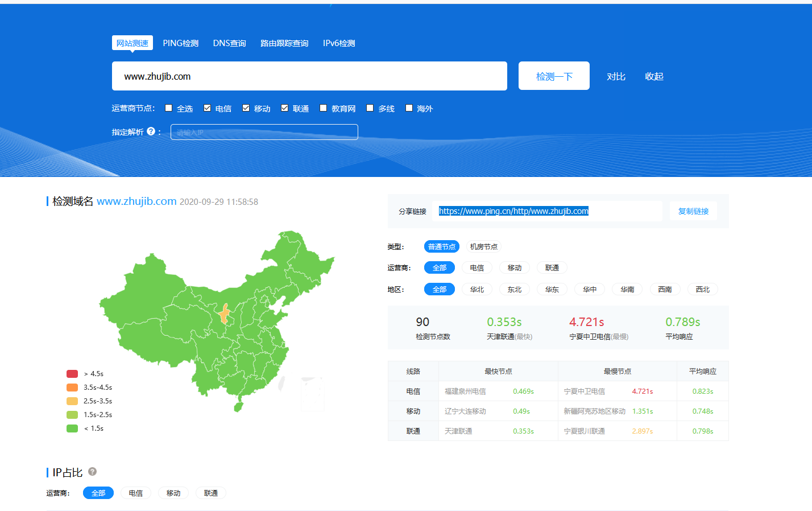Click the highlighted Ningxia region on map
This screenshot has height=511, width=812.
pyautogui.click(x=224, y=314)
